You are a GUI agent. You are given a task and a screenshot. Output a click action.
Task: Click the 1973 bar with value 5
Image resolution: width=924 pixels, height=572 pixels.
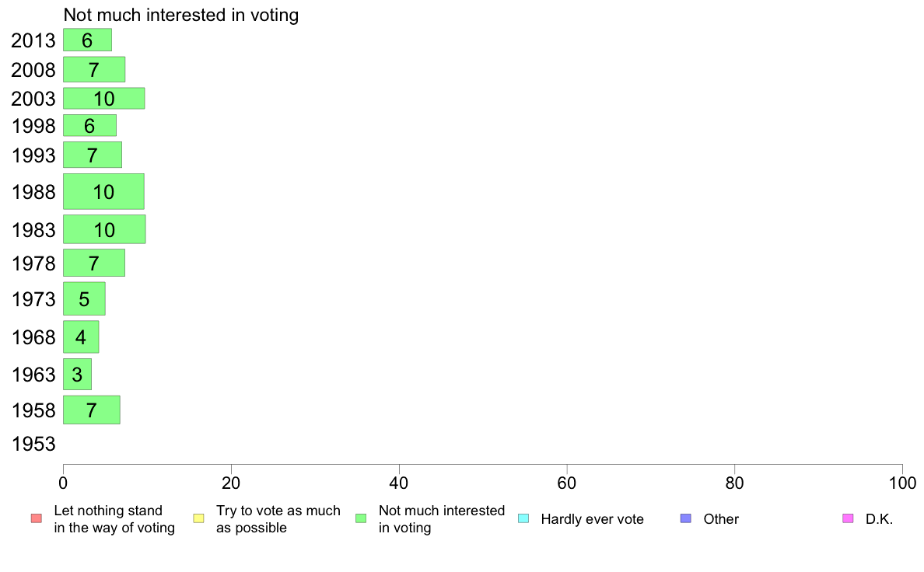click(x=84, y=298)
